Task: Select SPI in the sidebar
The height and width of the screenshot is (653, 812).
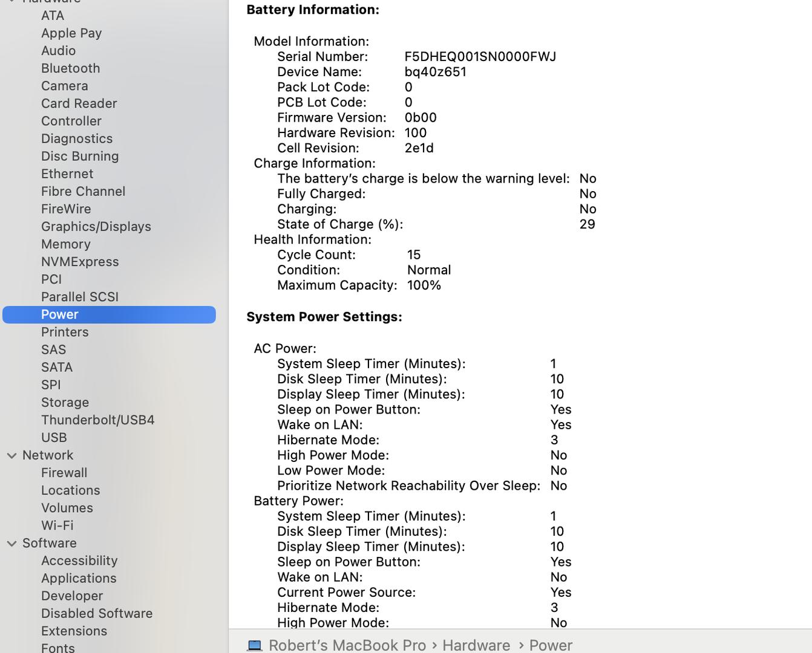Action: 51,385
